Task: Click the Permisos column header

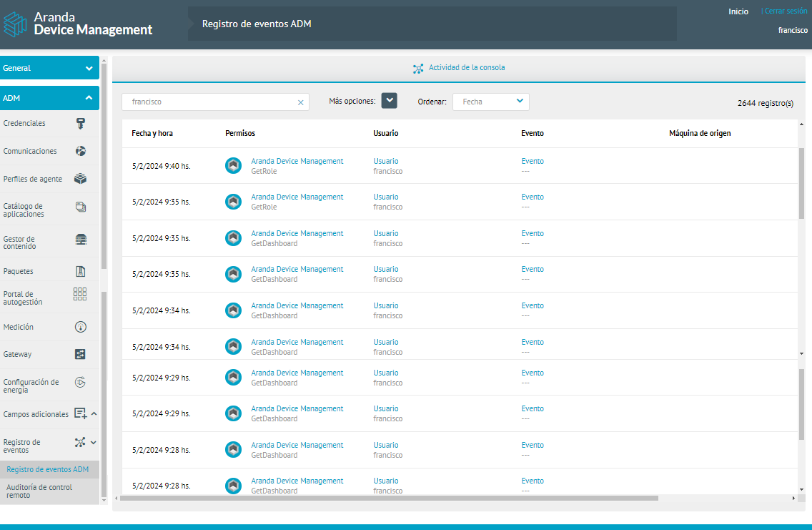Action: pyautogui.click(x=240, y=133)
